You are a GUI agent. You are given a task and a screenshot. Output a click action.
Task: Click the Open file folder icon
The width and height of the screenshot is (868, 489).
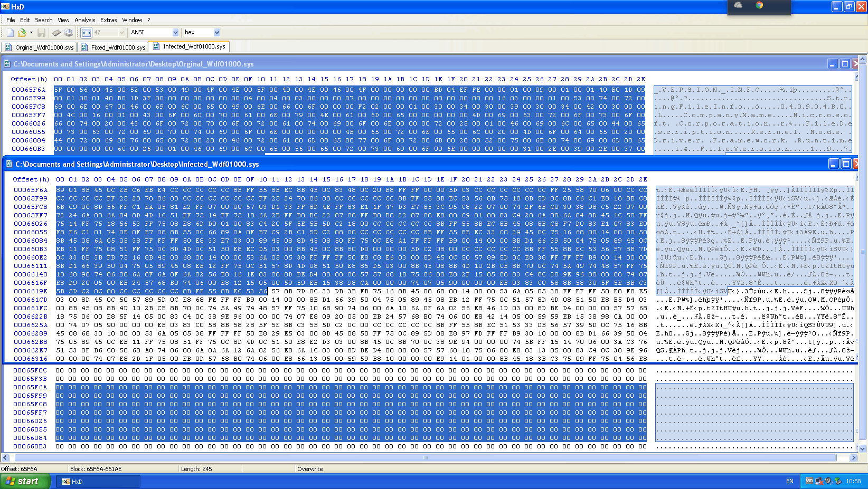[22, 33]
